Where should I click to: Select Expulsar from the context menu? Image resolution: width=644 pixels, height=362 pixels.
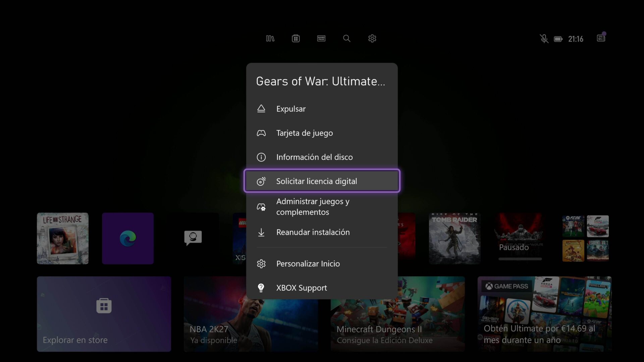[322, 109]
